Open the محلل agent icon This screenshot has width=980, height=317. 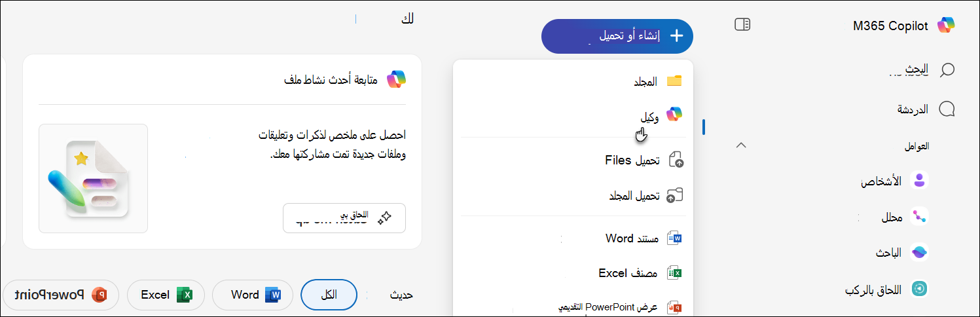920,217
